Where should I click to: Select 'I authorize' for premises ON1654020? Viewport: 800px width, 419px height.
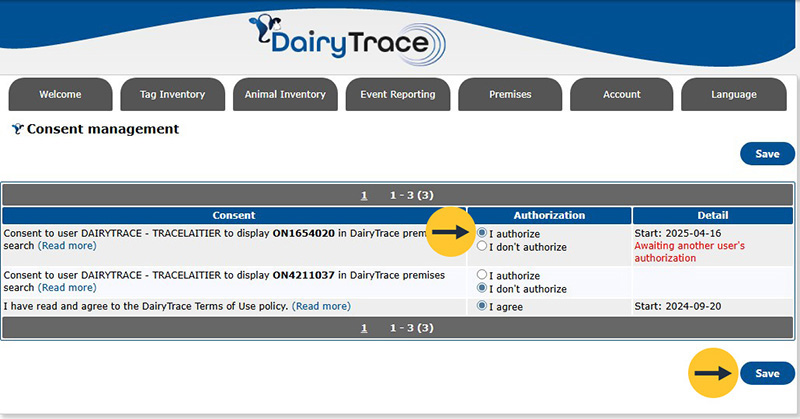482,234
